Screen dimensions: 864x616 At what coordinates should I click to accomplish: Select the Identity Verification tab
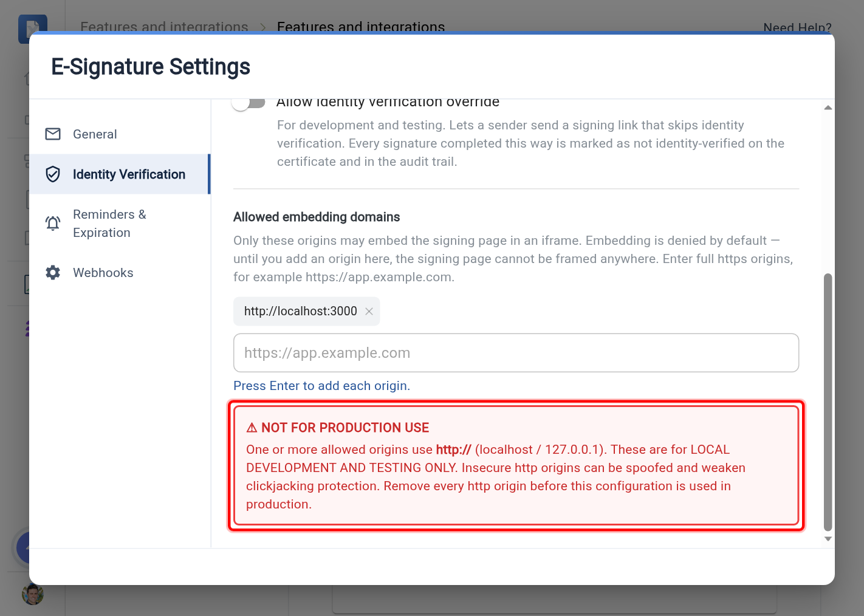[x=120, y=174]
